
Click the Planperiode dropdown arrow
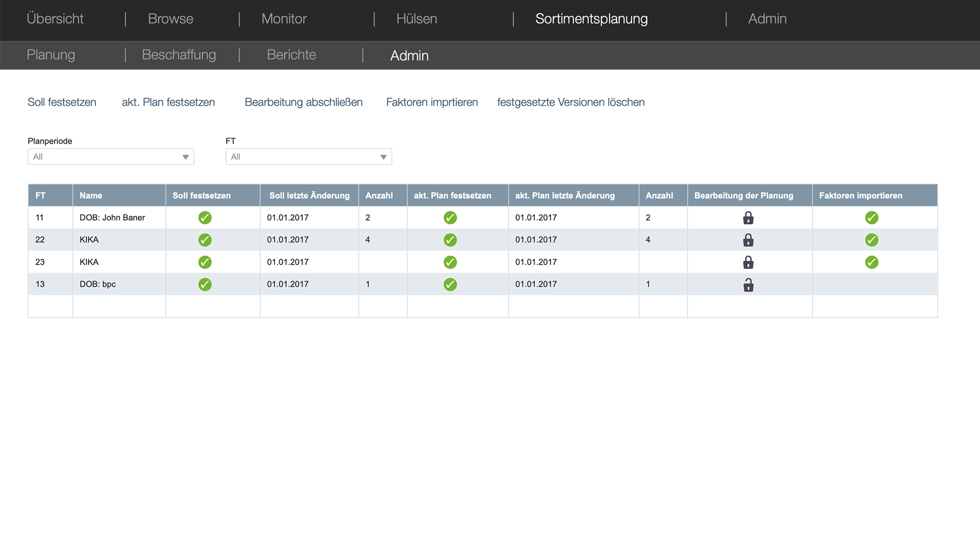[186, 157]
